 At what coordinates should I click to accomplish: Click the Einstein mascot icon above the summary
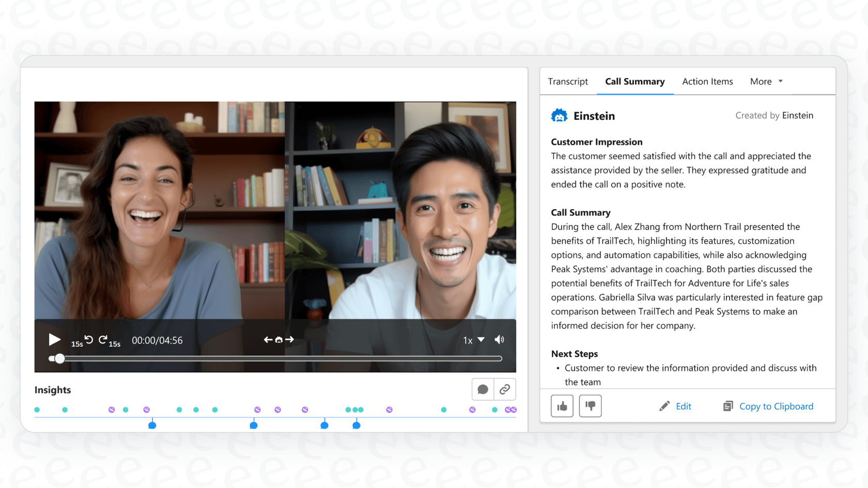(x=560, y=115)
